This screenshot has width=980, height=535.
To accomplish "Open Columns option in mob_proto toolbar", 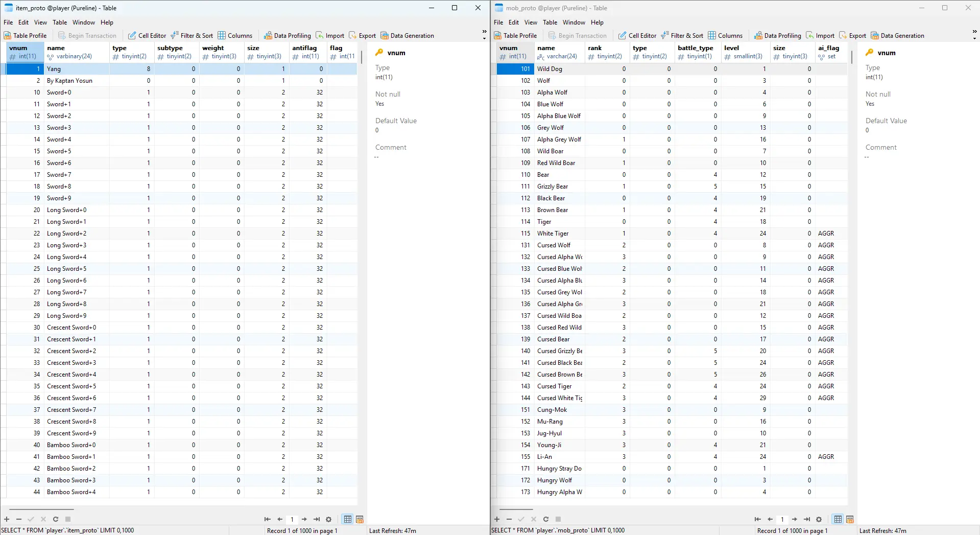I will pyautogui.click(x=725, y=36).
